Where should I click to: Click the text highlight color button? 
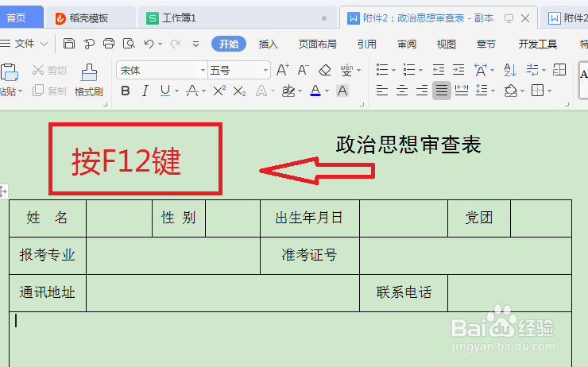coord(288,91)
